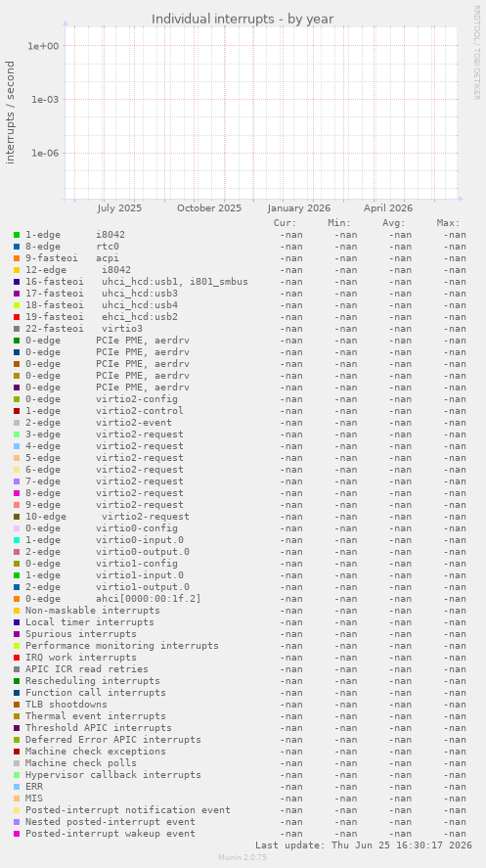This screenshot has height=868, width=486.
Task: Click the Max: column header
Action: pyautogui.click(x=449, y=223)
